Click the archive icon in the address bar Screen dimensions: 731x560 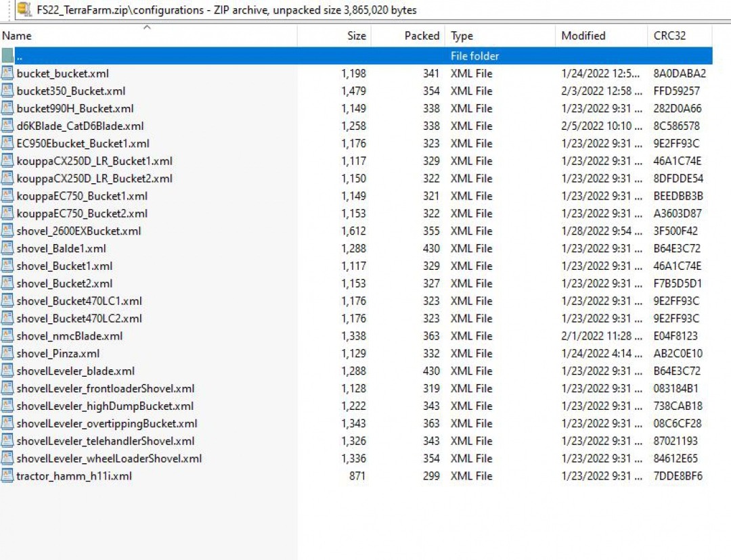24,9
